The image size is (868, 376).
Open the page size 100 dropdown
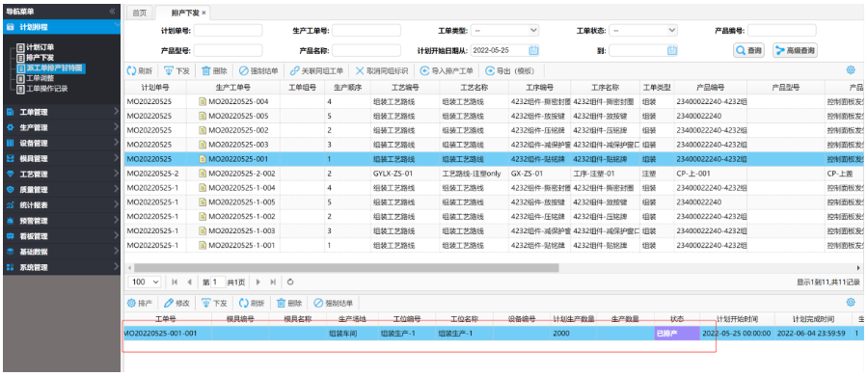(145, 282)
